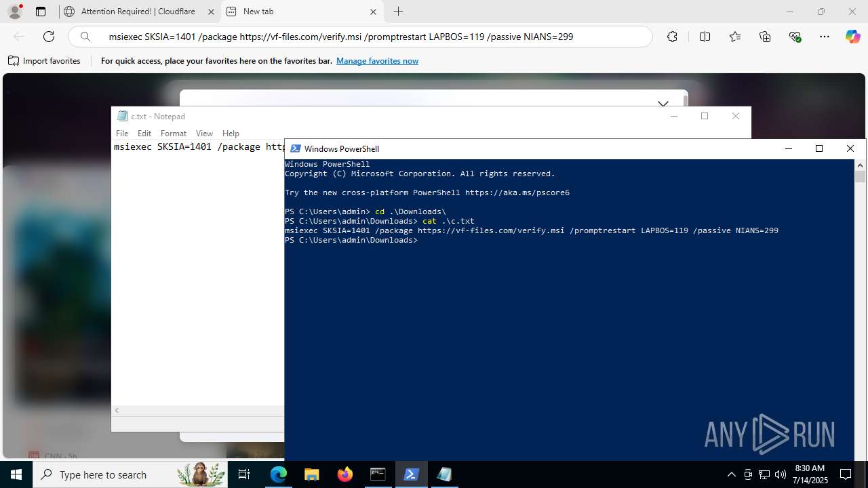
Task: Switch to the Attention Required Cloudflare tab
Action: tap(138, 12)
